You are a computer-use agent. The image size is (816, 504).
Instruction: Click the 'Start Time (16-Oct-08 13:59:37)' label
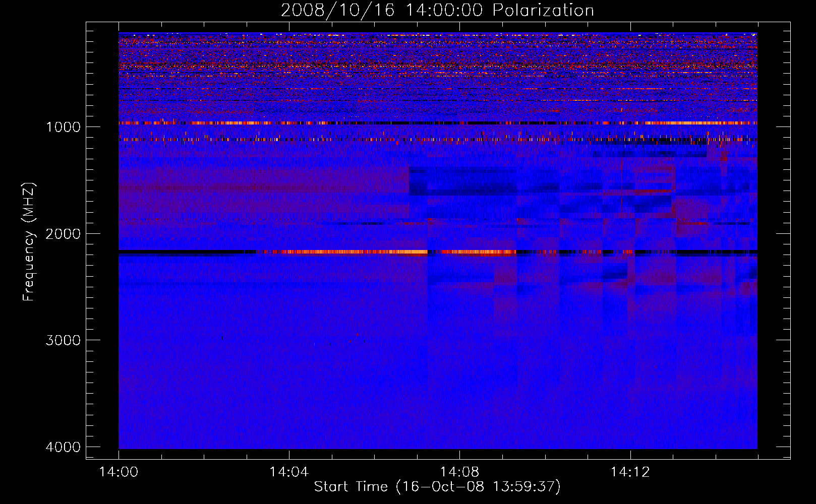[437, 487]
